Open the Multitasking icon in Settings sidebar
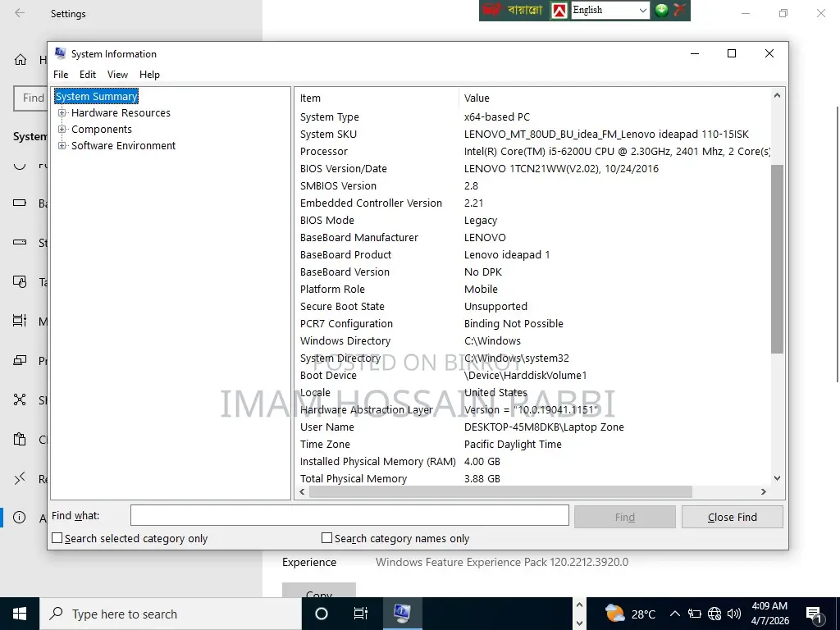This screenshot has height=630, width=840. 20,321
